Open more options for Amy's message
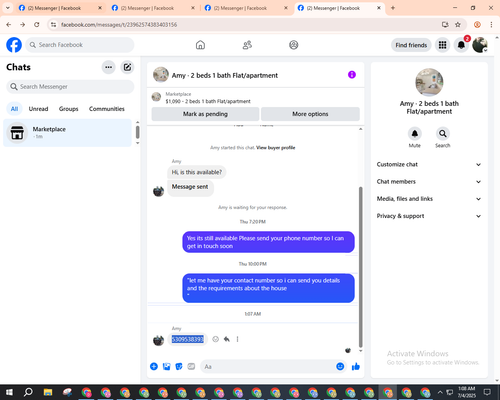Viewport: 500px width, 400px height. click(x=237, y=339)
